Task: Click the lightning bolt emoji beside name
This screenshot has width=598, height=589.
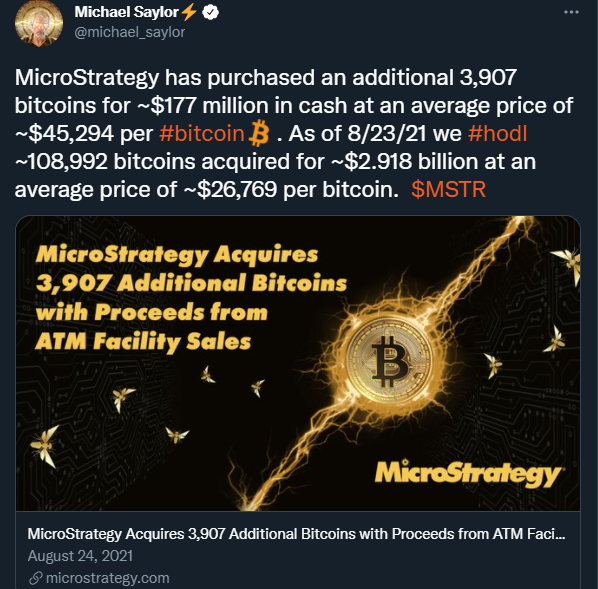Action: click(189, 12)
